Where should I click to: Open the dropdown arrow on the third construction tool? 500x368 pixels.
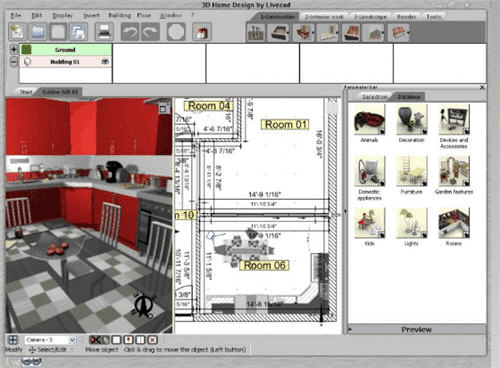[x=313, y=33]
